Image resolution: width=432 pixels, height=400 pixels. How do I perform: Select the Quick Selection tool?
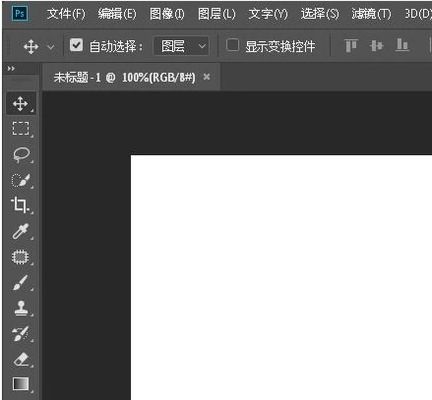tap(21, 180)
